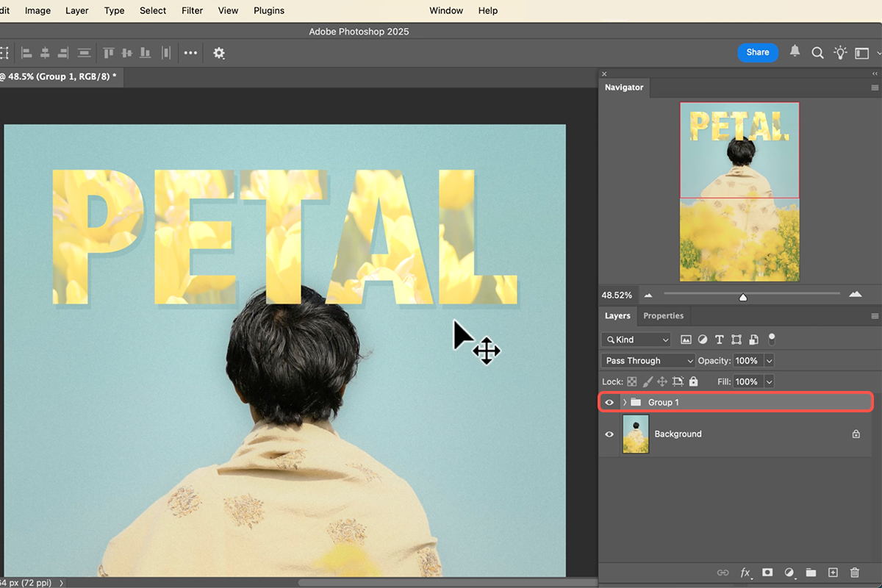The width and height of the screenshot is (882, 588).
Task: Click the align horizontal centers icon
Action: point(45,53)
